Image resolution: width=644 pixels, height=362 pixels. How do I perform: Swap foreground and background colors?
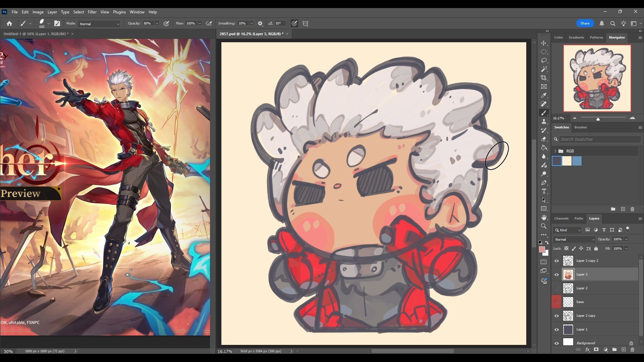tap(547, 242)
